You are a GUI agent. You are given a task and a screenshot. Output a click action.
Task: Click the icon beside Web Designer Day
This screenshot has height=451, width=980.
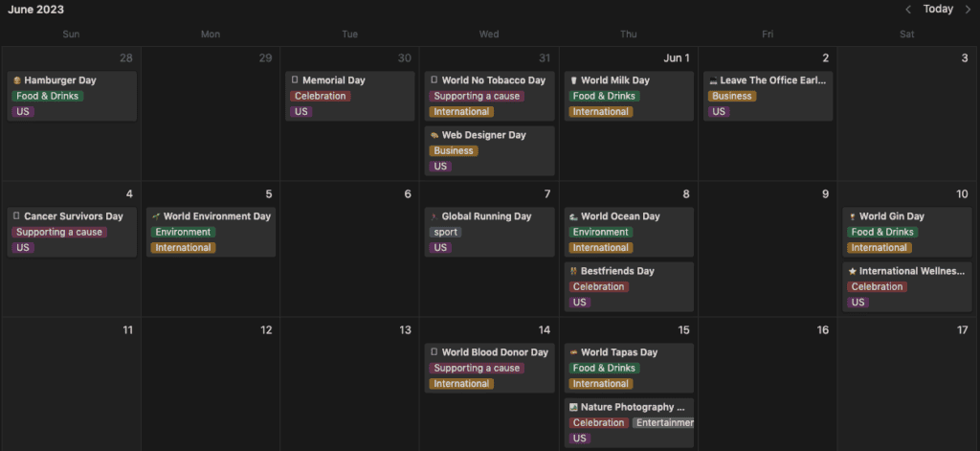click(x=434, y=135)
